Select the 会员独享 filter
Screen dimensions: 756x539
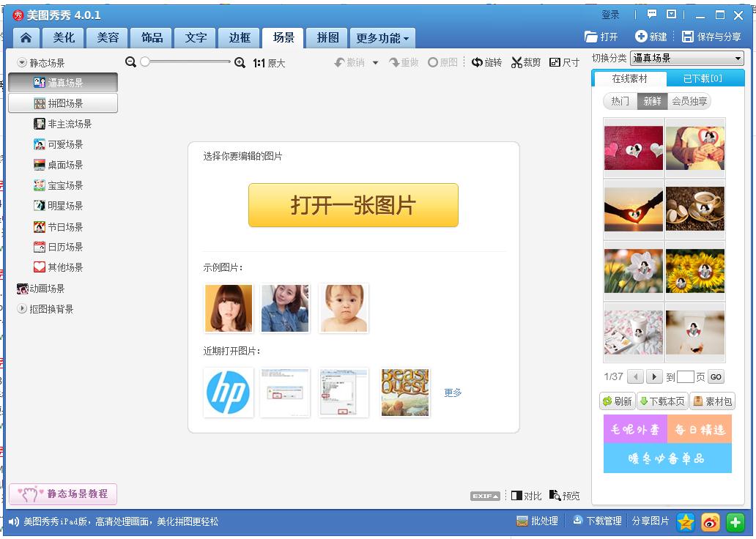click(x=689, y=101)
